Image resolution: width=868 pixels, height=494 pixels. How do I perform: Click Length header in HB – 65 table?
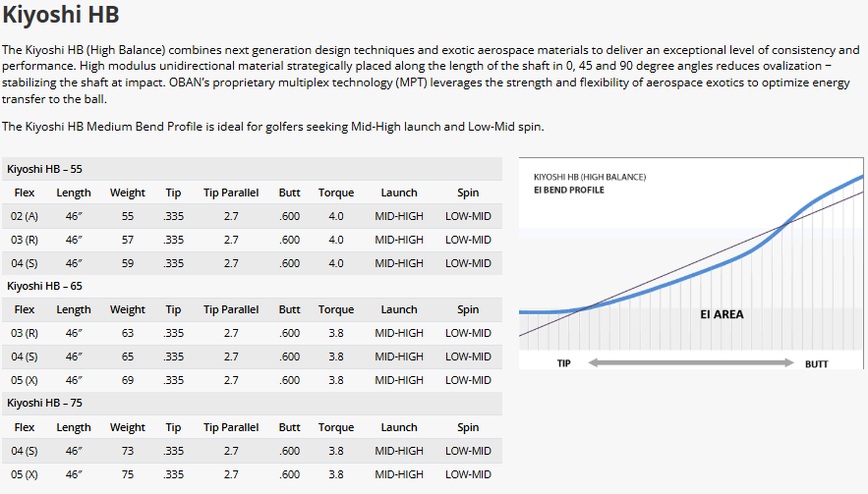74,309
